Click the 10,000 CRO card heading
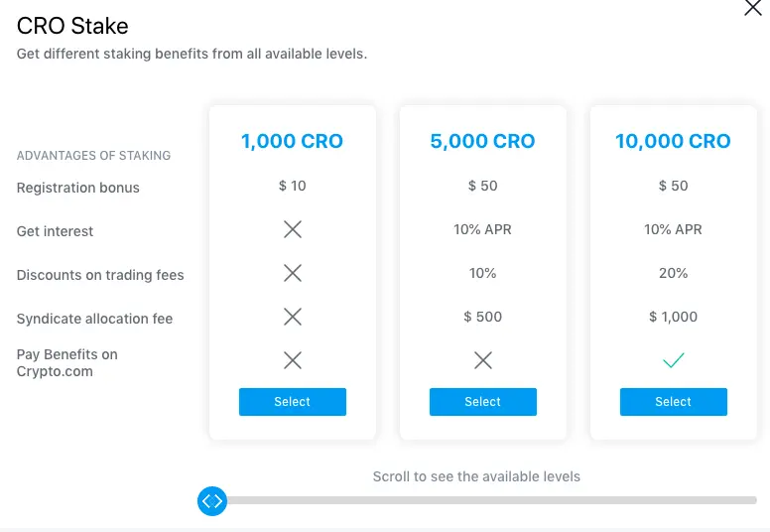Viewport: 770px width, 532px height. [674, 142]
